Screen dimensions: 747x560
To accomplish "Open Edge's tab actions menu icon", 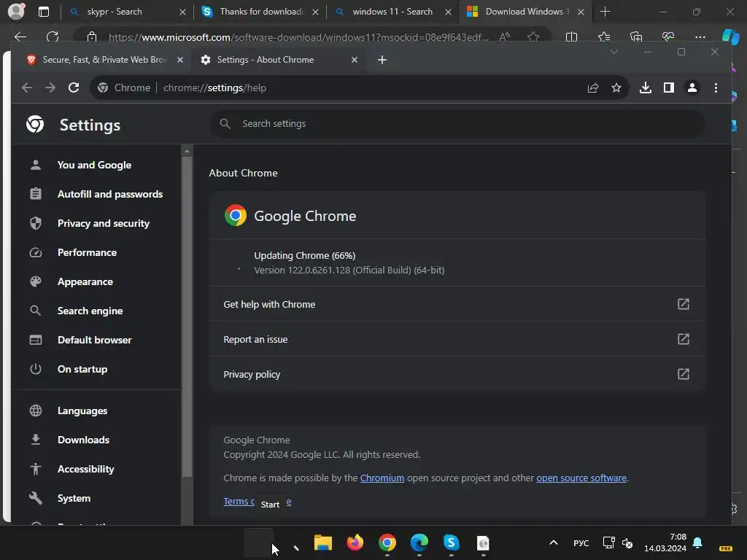I will (x=43, y=12).
